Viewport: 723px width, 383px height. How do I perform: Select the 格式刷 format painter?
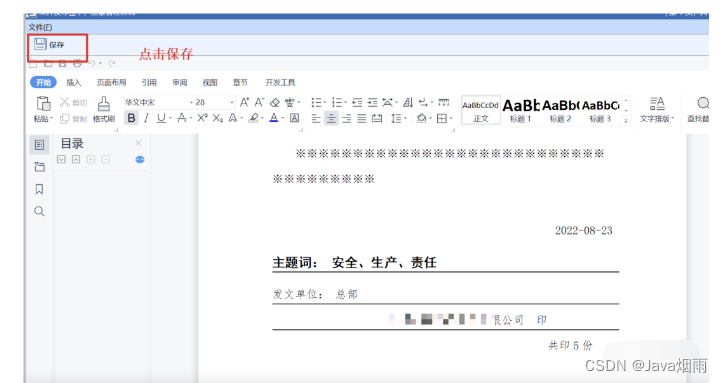pos(104,110)
